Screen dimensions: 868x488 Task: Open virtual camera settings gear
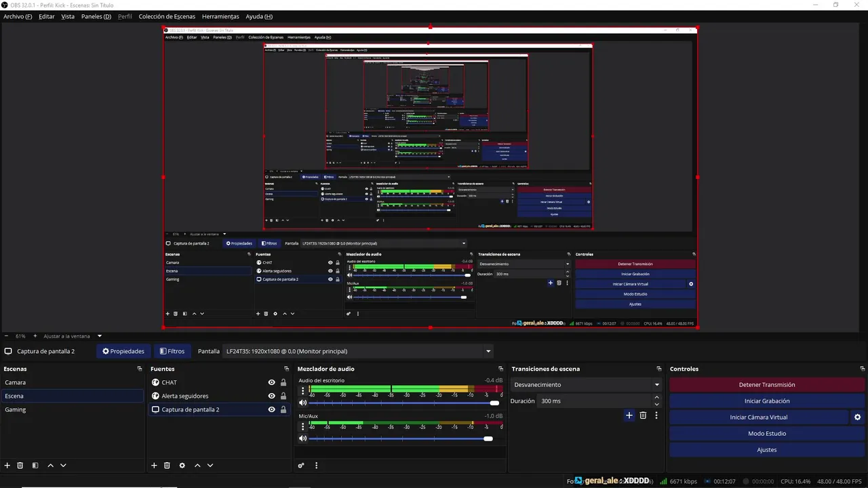pos(857,418)
